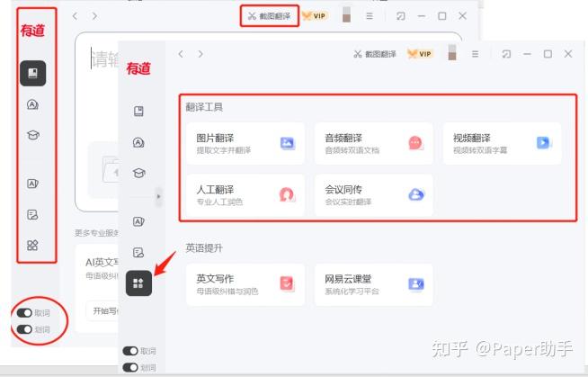Image resolution: width=588 pixels, height=377 pixels.
Task: Toggle 取词 switch in back window
Action: pyautogui.click(x=25, y=312)
